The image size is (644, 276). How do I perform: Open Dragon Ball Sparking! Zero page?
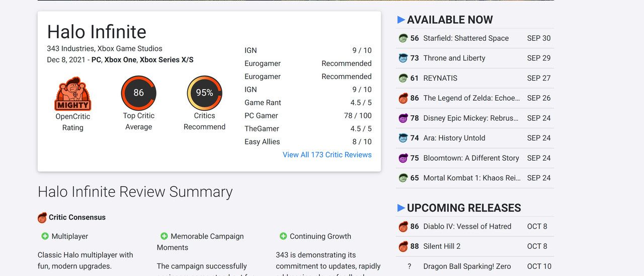coord(467,266)
